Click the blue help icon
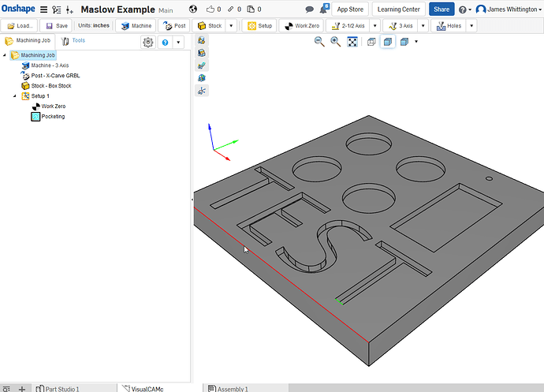Screen dimensions: 544x392 pos(165,43)
